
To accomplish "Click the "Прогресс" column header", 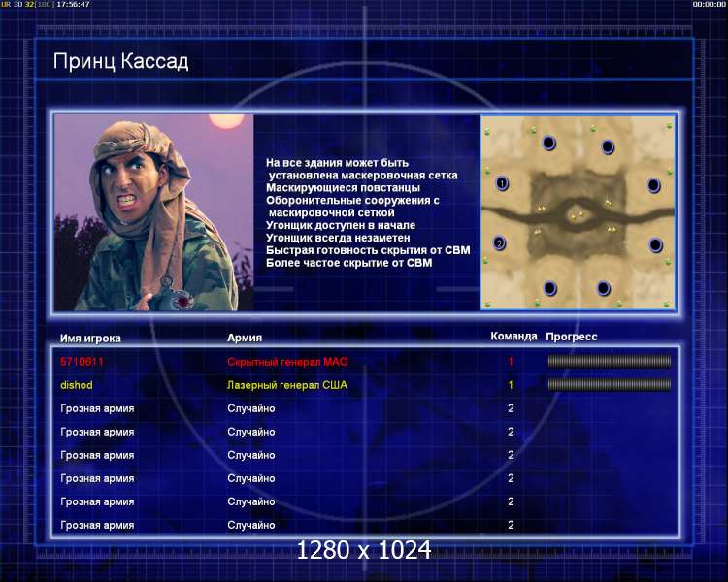I will pos(572,337).
